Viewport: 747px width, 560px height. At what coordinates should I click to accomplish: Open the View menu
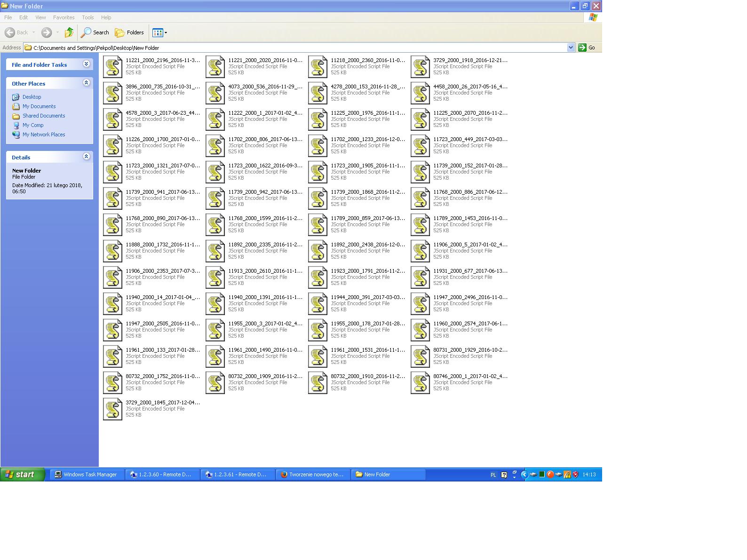pyautogui.click(x=40, y=17)
